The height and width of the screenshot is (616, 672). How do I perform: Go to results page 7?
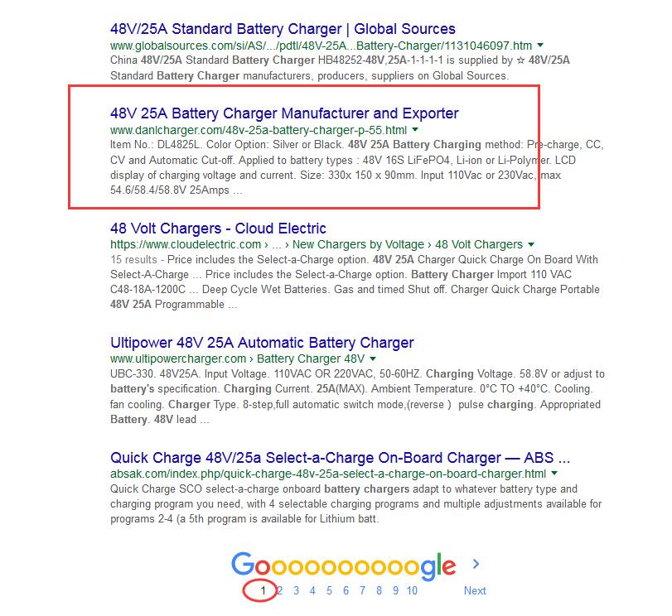pos(363,590)
